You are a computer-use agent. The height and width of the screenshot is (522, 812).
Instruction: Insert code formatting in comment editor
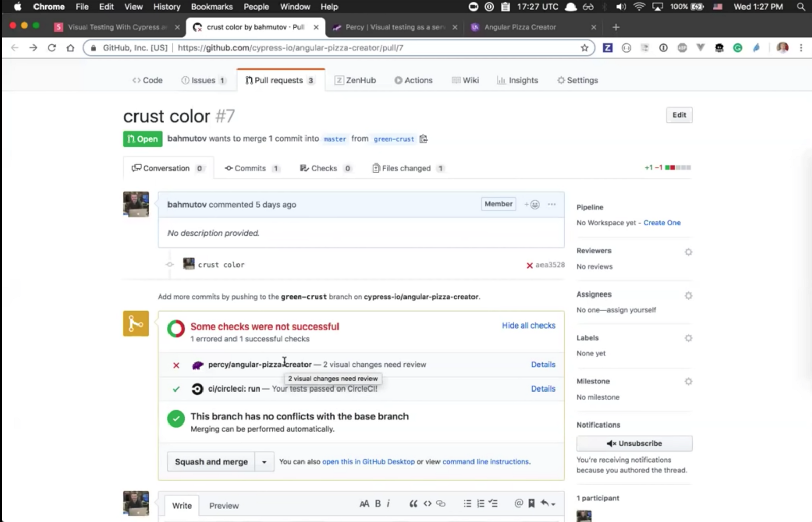427,504
